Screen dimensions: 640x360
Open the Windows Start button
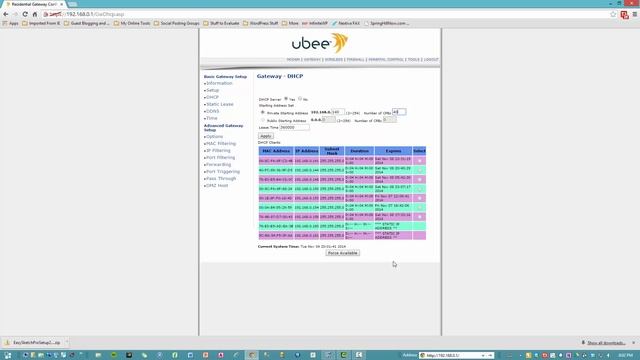pyautogui.click(x=7, y=355)
